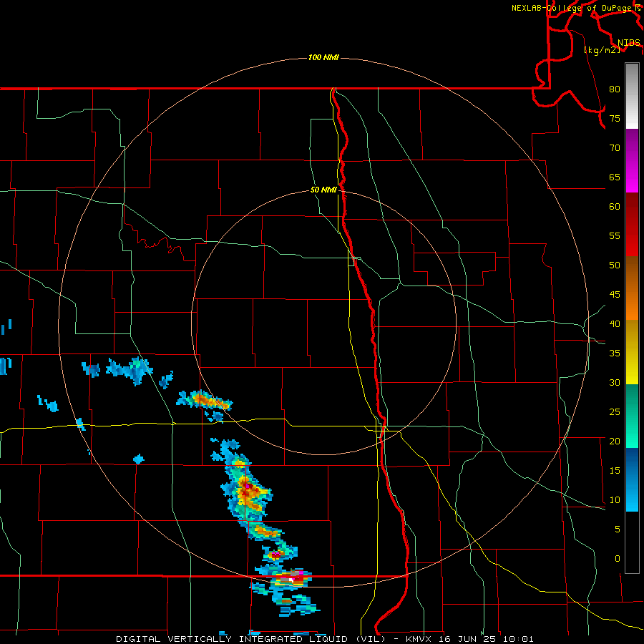
Task: Click the NIDS label
Action: 629,43
